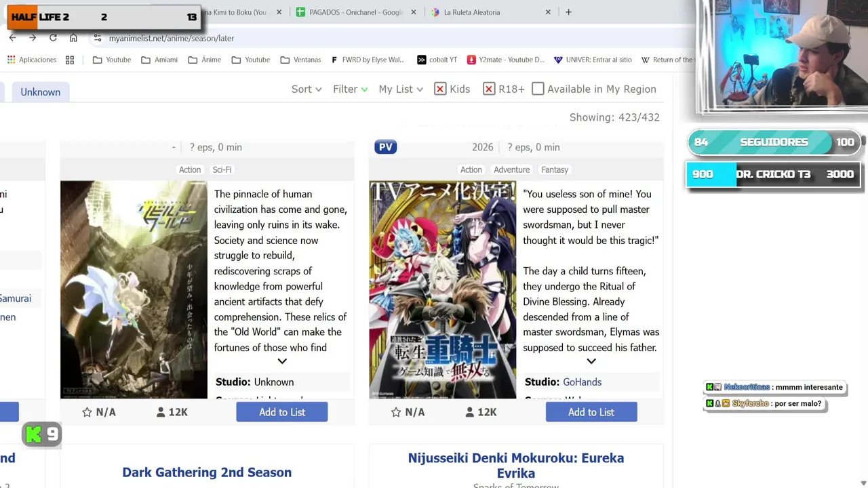This screenshot has height=488, width=868.
Task: Click the browser forward arrow
Action: tap(32, 38)
